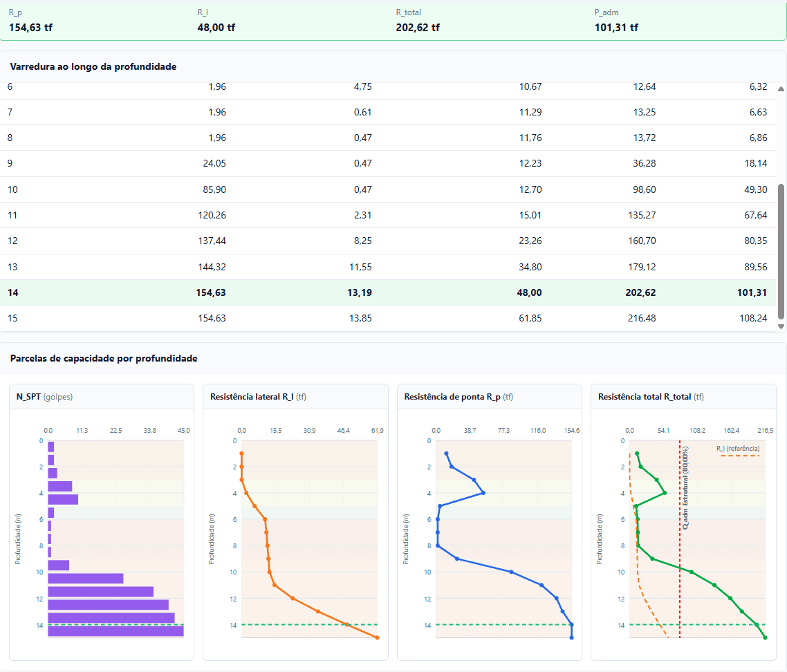Click the 120,26 cell in row 11
Image resolution: width=787 pixels, height=672 pixels.
tap(212, 215)
